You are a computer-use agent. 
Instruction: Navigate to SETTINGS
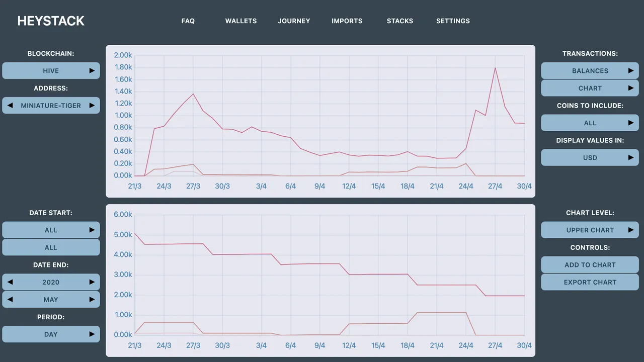[x=453, y=21]
